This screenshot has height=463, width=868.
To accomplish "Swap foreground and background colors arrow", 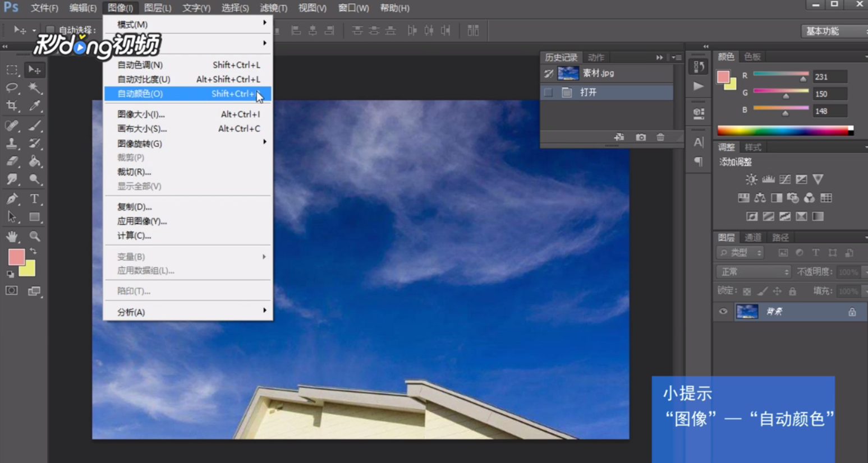I will click(33, 251).
